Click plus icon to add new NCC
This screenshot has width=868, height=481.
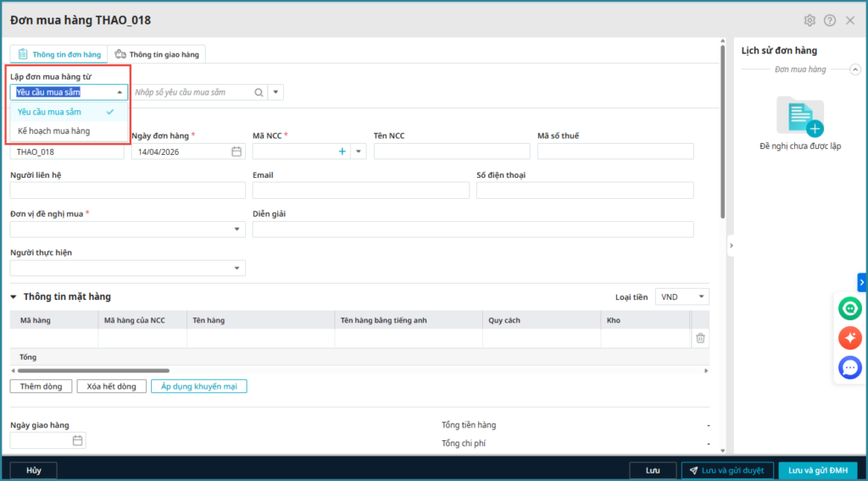[x=342, y=152]
